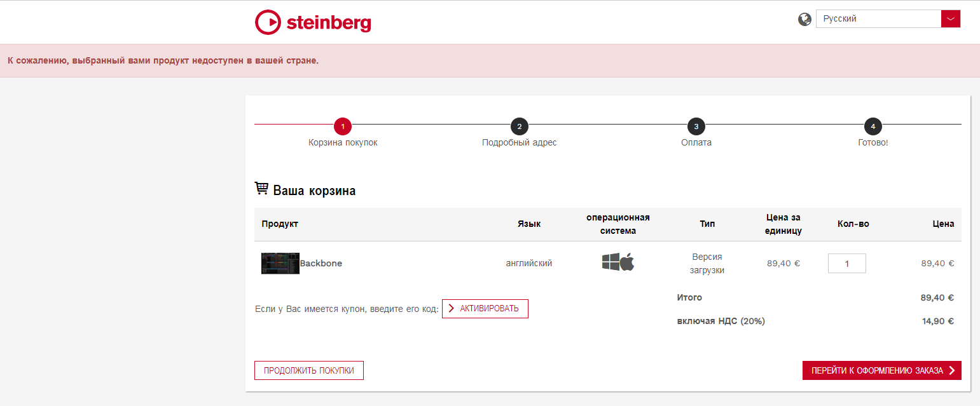980x406 pixels.
Task: Open the Backbone product thumbnail
Action: pyautogui.click(x=280, y=263)
